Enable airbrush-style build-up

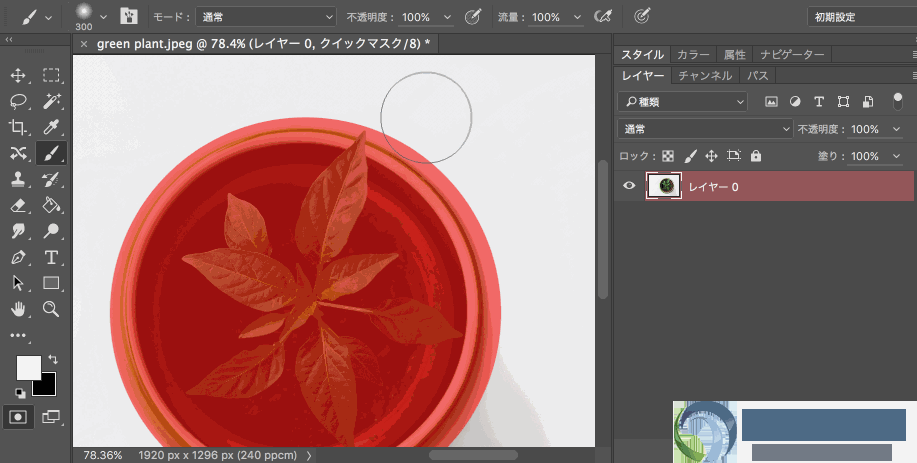coord(602,17)
